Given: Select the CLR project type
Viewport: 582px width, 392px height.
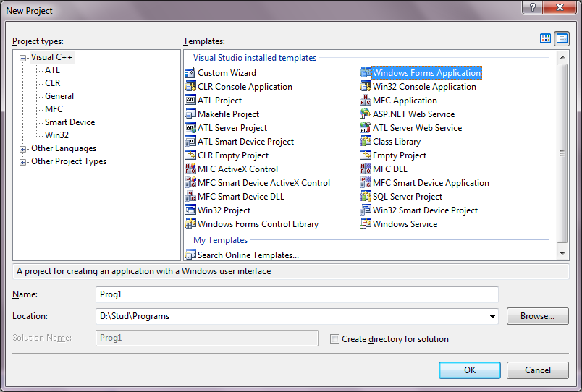Looking at the screenshot, I should [x=52, y=83].
